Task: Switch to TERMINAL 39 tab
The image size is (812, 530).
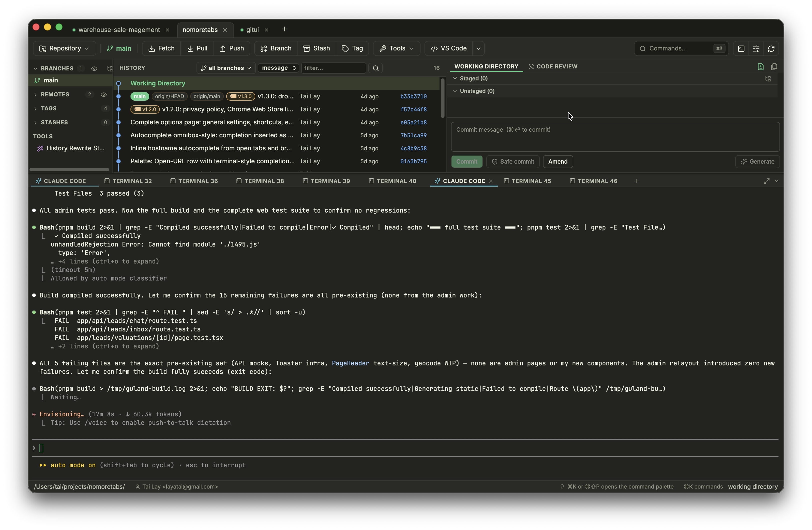Action: click(x=326, y=181)
